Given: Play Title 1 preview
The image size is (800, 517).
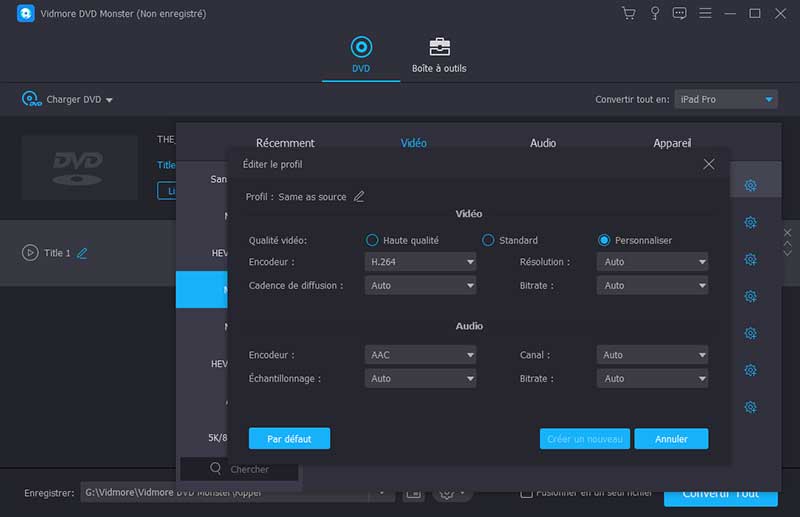Looking at the screenshot, I should pyautogui.click(x=30, y=253).
